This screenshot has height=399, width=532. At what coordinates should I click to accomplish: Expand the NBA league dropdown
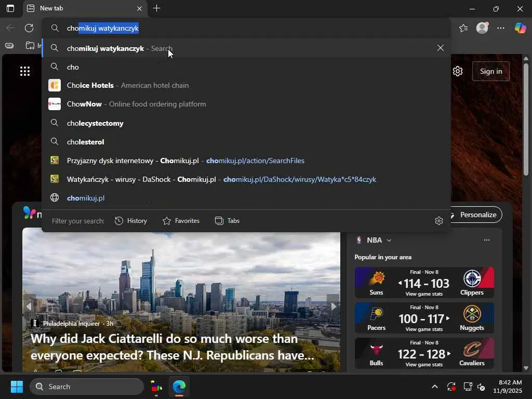point(389,240)
